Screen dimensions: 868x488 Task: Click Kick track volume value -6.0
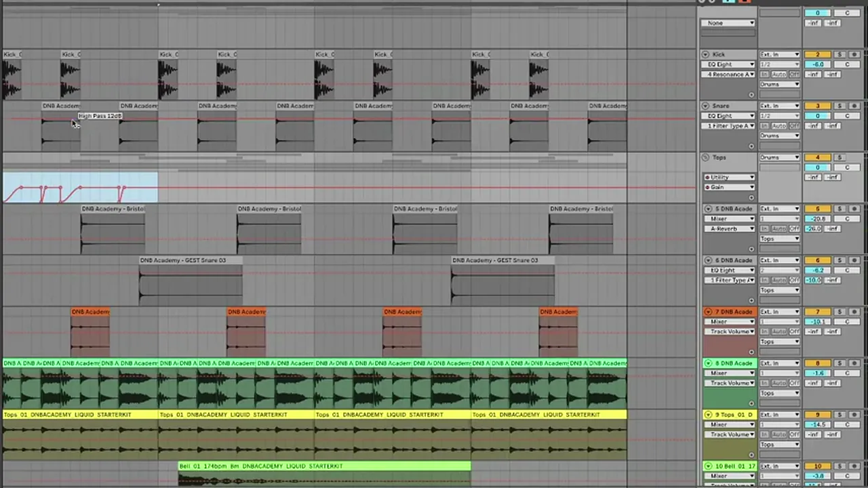click(x=818, y=64)
